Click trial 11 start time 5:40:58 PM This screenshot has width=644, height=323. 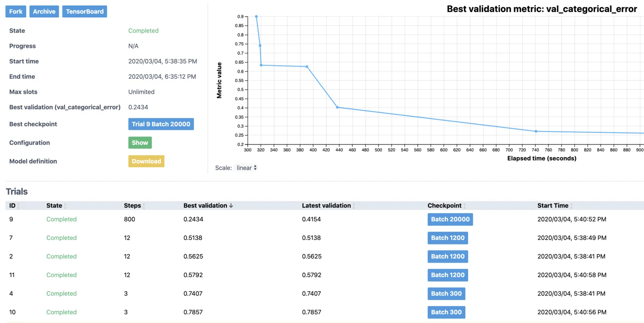(x=572, y=275)
